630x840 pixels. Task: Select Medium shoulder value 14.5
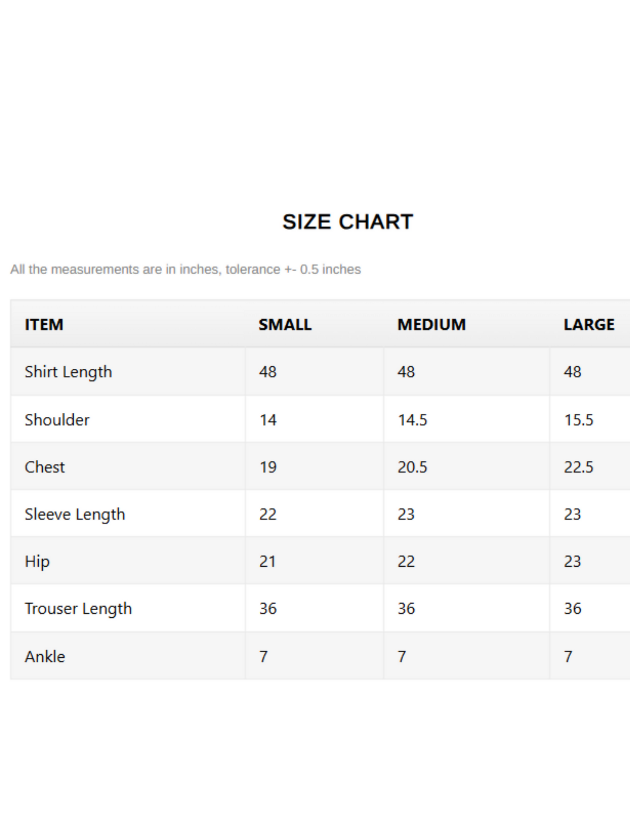click(412, 420)
